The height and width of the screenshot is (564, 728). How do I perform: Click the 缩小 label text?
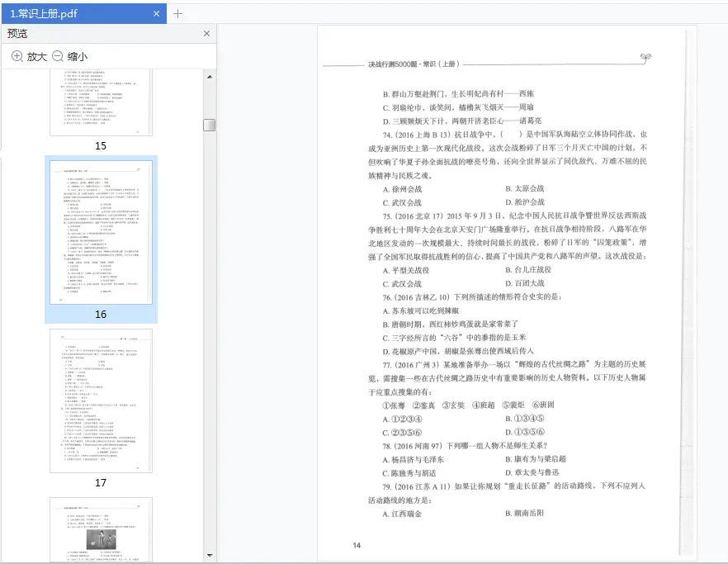click(78, 57)
